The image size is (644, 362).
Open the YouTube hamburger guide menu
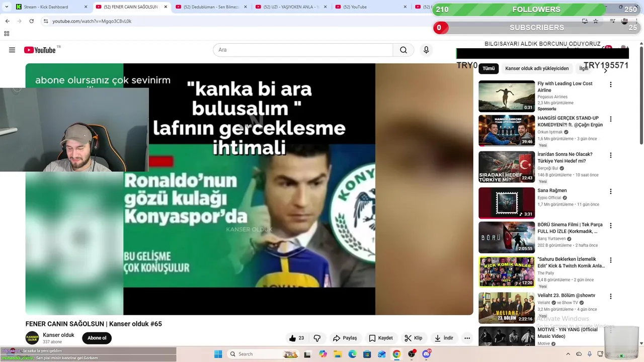coord(12,50)
